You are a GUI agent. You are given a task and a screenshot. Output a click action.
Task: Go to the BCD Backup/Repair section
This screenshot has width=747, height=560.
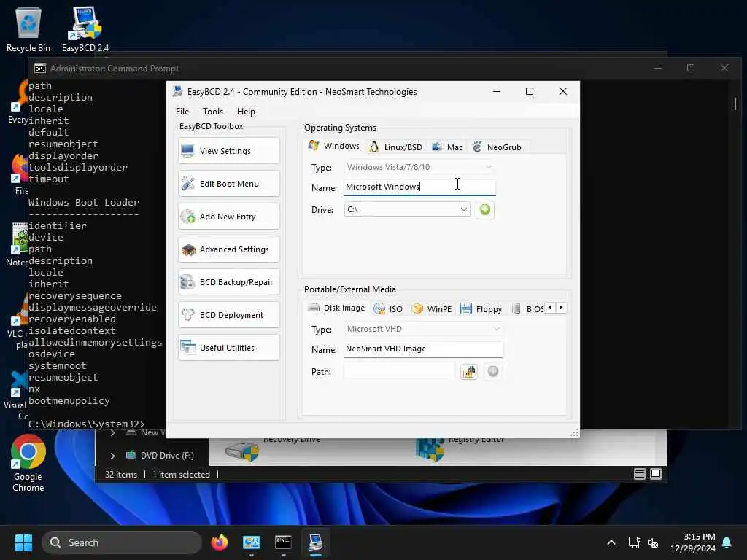[x=228, y=282]
